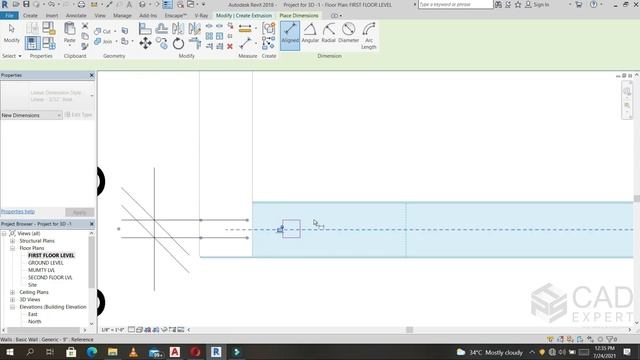Viewport: 640px width, 360px height.
Task: Select the Move tool in Modify panel
Action: [x=145, y=43]
